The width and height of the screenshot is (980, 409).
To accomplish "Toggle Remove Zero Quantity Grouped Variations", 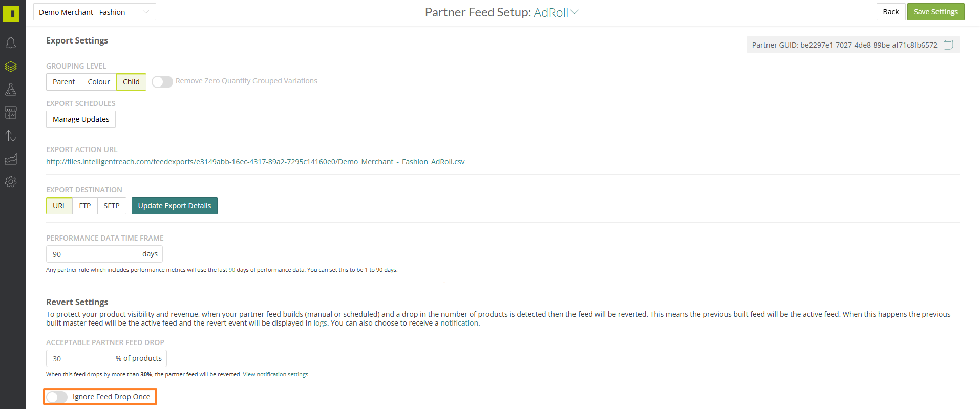I will [x=162, y=82].
